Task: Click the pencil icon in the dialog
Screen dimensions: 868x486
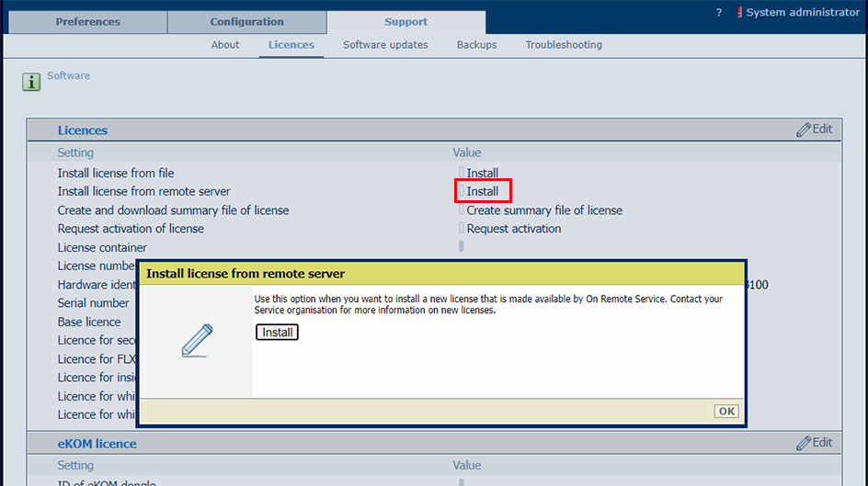Action: (197, 340)
